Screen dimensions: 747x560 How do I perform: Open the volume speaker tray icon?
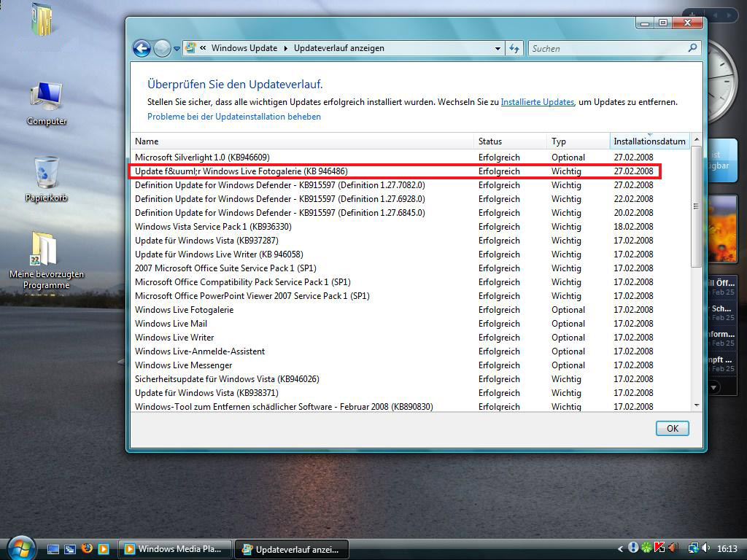[x=705, y=548]
